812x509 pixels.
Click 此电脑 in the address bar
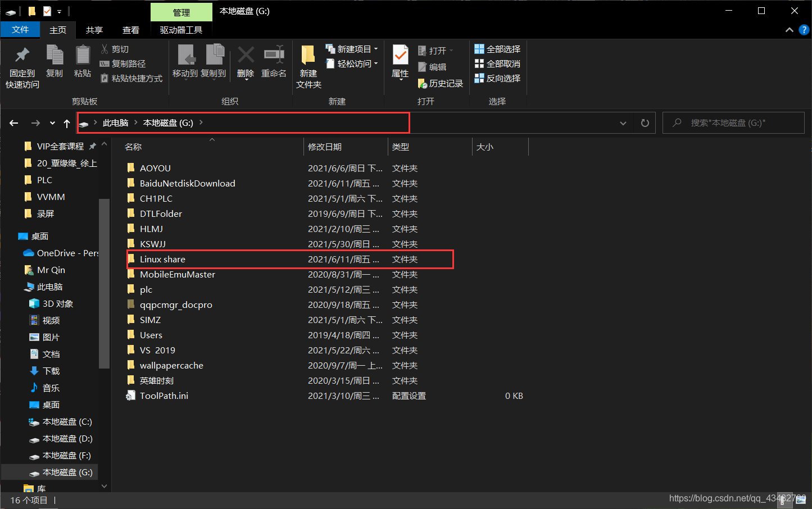[115, 122]
